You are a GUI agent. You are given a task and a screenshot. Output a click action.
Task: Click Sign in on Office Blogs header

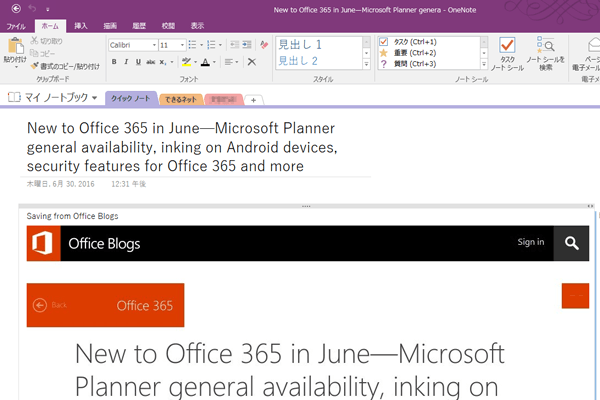[531, 242]
